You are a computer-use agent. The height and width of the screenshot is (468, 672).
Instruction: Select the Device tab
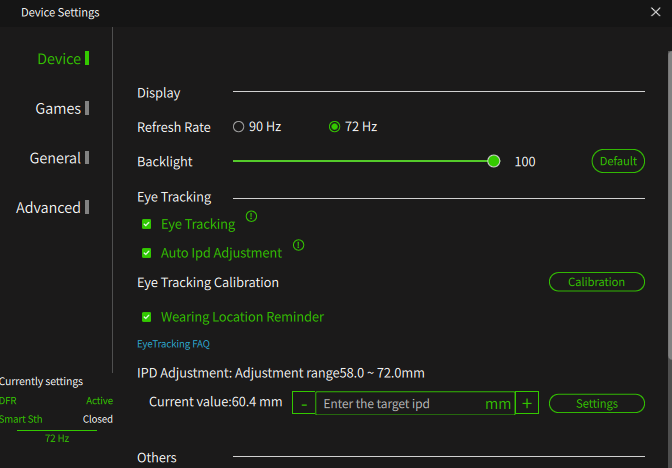(59, 59)
